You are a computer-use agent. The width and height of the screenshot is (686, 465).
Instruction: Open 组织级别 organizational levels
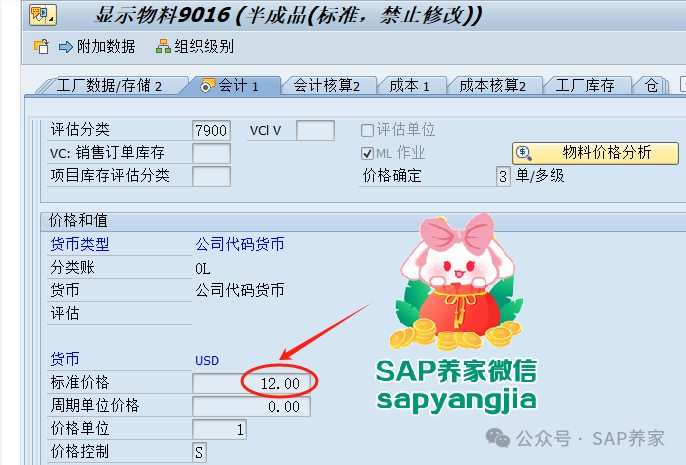pos(195,46)
